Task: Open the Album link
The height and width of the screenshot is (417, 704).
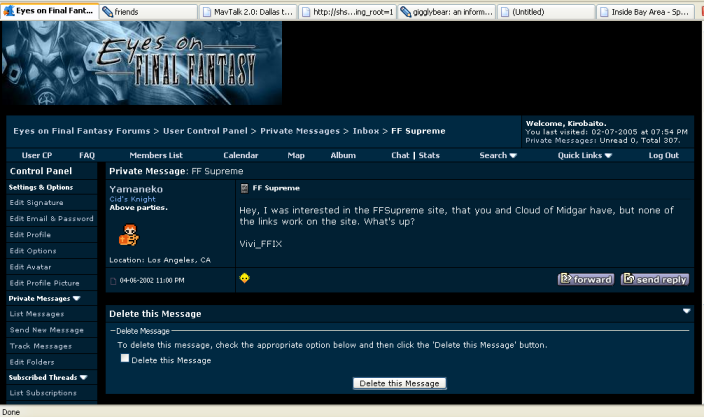Action: [343, 155]
